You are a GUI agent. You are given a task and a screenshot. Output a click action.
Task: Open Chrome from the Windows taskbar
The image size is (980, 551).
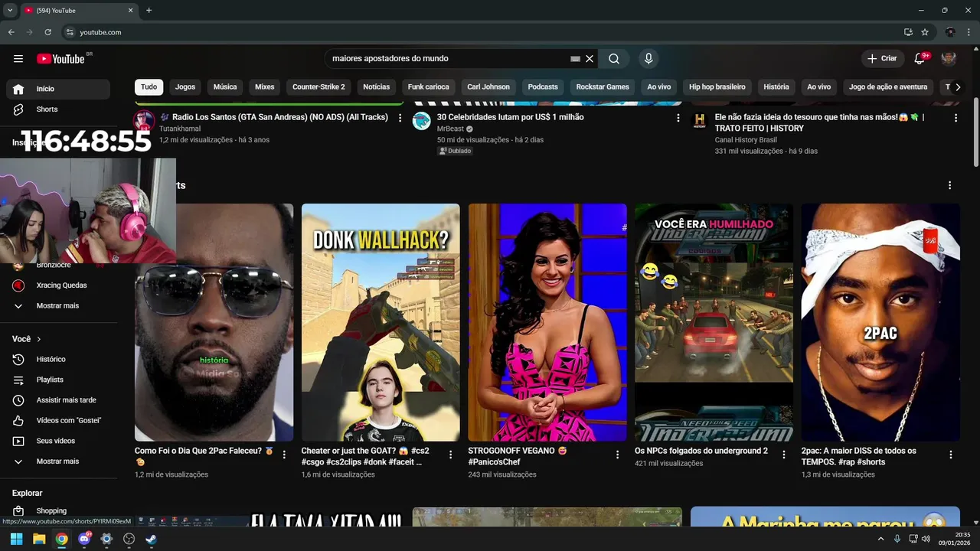click(x=61, y=539)
